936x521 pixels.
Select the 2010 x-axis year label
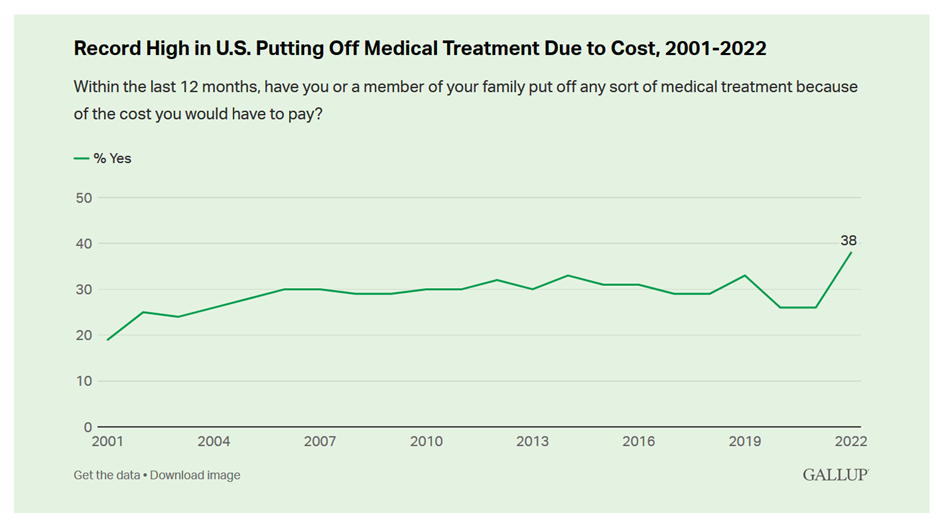426,441
